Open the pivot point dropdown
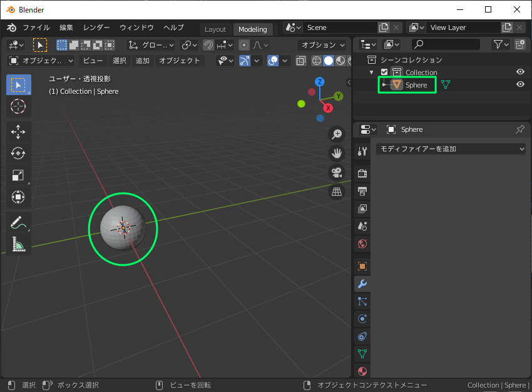The image size is (532, 392). point(189,45)
